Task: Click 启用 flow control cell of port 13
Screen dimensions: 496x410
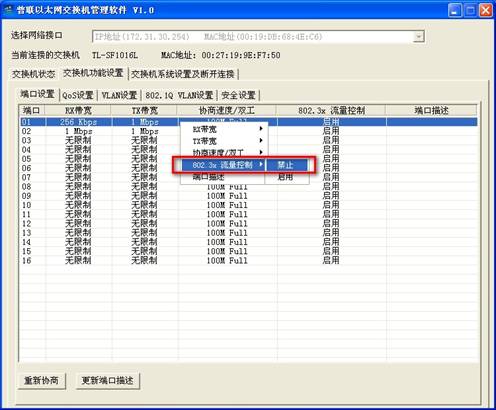Action: tap(331, 233)
